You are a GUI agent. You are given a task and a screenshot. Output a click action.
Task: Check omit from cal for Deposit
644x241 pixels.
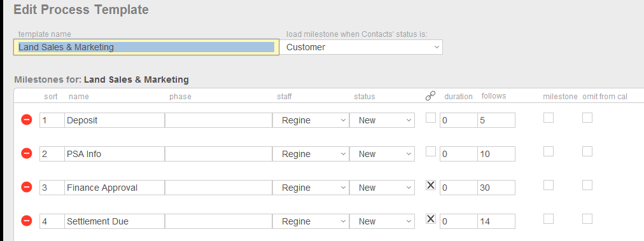[x=587, y=118]
